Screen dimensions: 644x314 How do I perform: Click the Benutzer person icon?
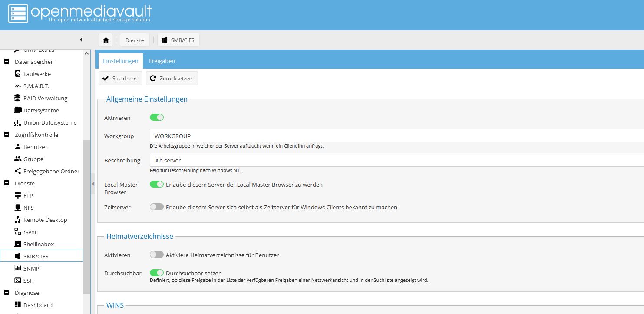(17, 147)
